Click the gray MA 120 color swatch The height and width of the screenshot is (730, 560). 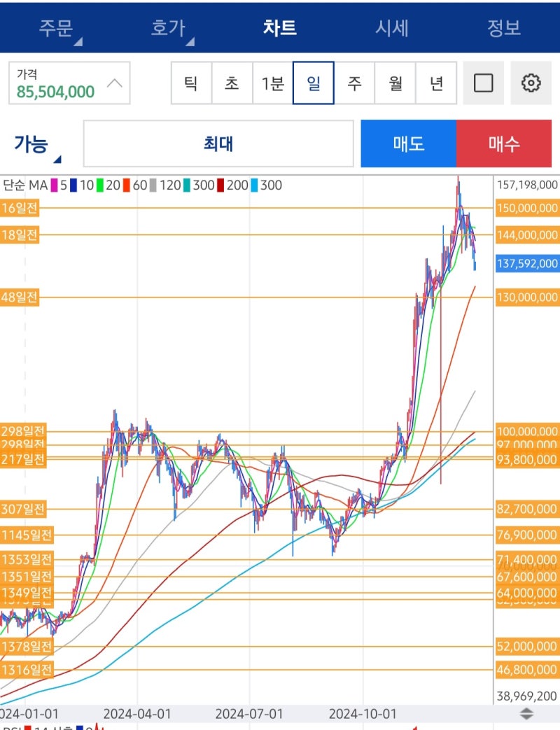coord(153,185)
